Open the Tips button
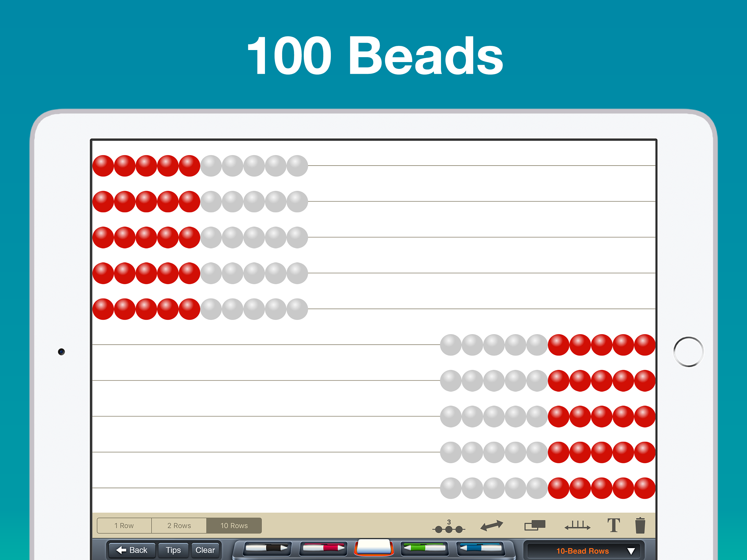 click(x=173, y=550)
